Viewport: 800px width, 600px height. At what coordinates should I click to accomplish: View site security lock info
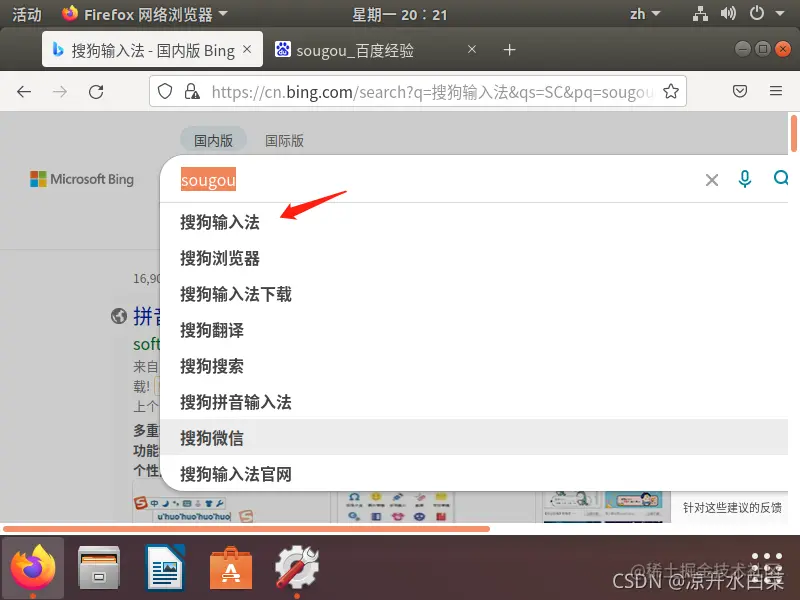[x=192, y=92]
